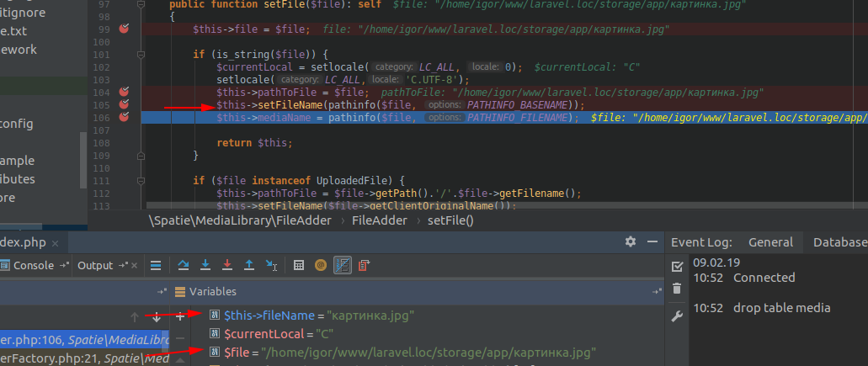
Task: Click fold end marker at line 109
Action: pos(141,156)
